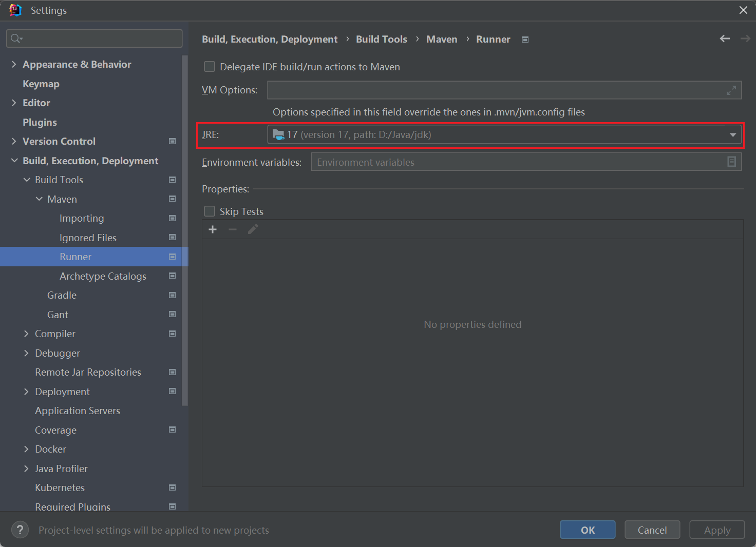Click project-level icon next to Compiler

pyautogui.click(x=173, y=334)
